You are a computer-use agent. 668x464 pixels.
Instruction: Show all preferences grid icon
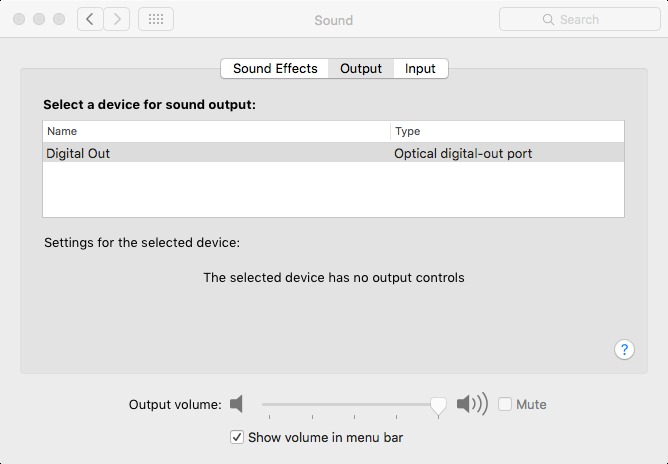pyautogui.click(x=155, y=19)
